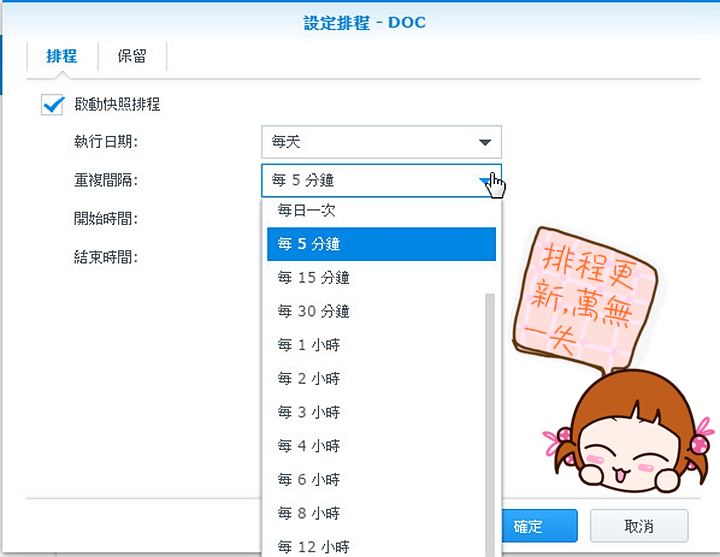Collapse the 重複間隔 dropdown via its arrow
This screenshot has height=557, width=720.
(x=486, y=180)
